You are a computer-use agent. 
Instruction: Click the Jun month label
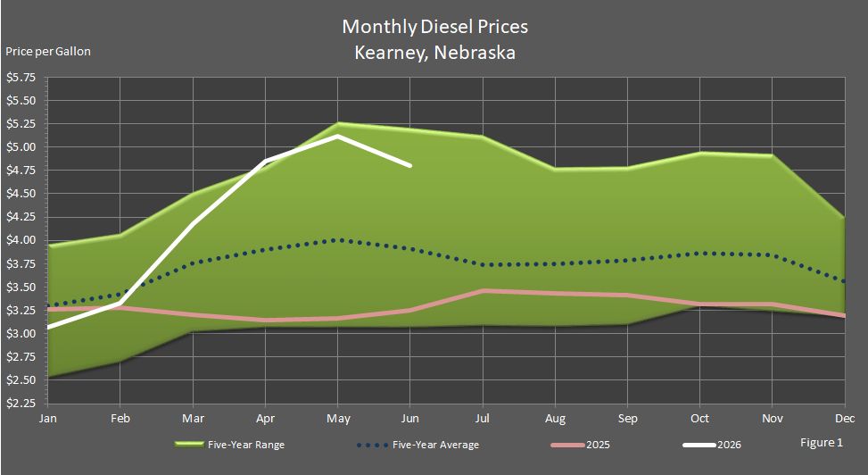click(x=410, y=419)
